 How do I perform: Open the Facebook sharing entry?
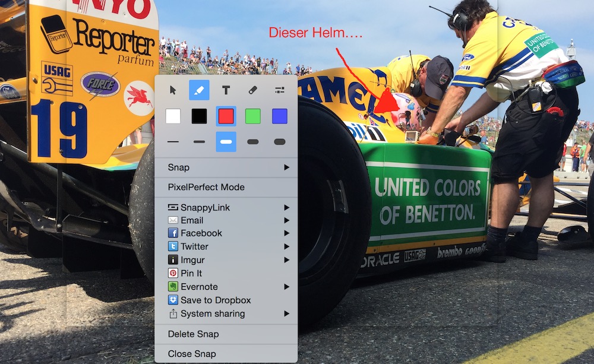(201, 233)
